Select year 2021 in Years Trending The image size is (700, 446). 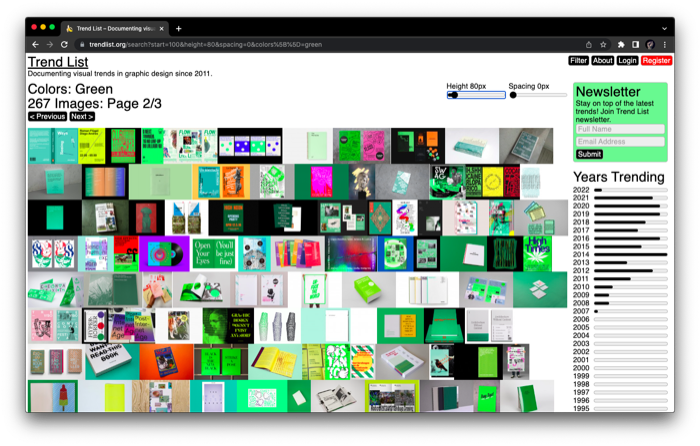click(581, 198)
